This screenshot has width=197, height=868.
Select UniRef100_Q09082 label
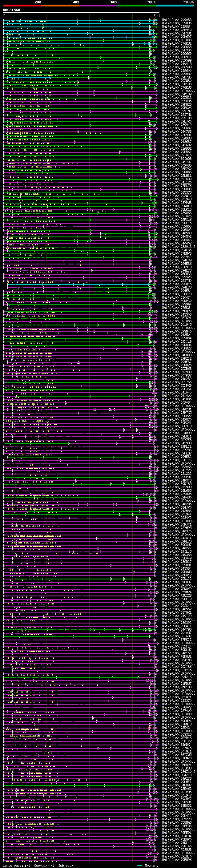pos(177,74)
